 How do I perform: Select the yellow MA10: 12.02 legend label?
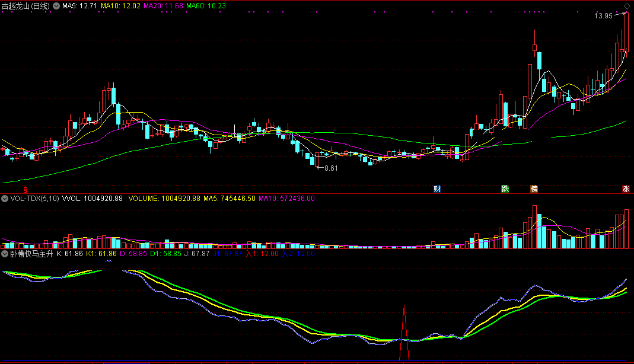coord(120,6)
